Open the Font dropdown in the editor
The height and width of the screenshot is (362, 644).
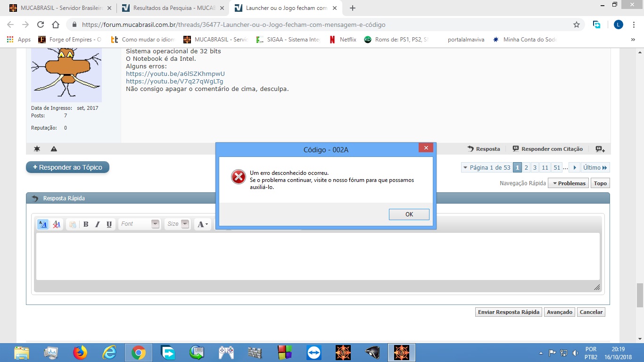point(140,224)
